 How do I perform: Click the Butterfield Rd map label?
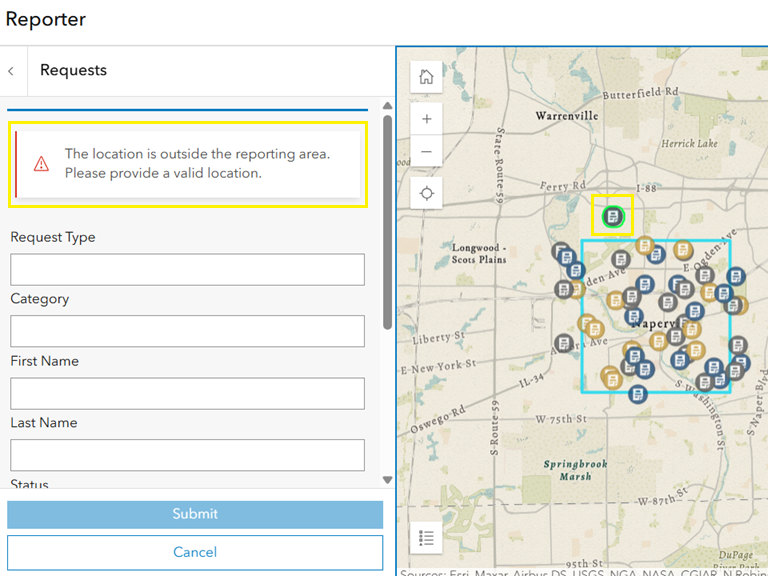click(x=640, y=93)
